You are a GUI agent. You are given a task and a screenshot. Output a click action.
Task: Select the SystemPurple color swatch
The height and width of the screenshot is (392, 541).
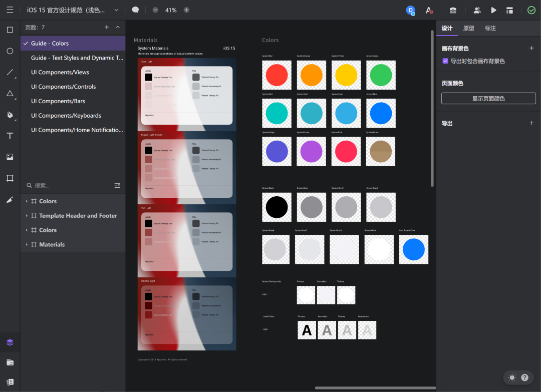(x=311, y=151)
